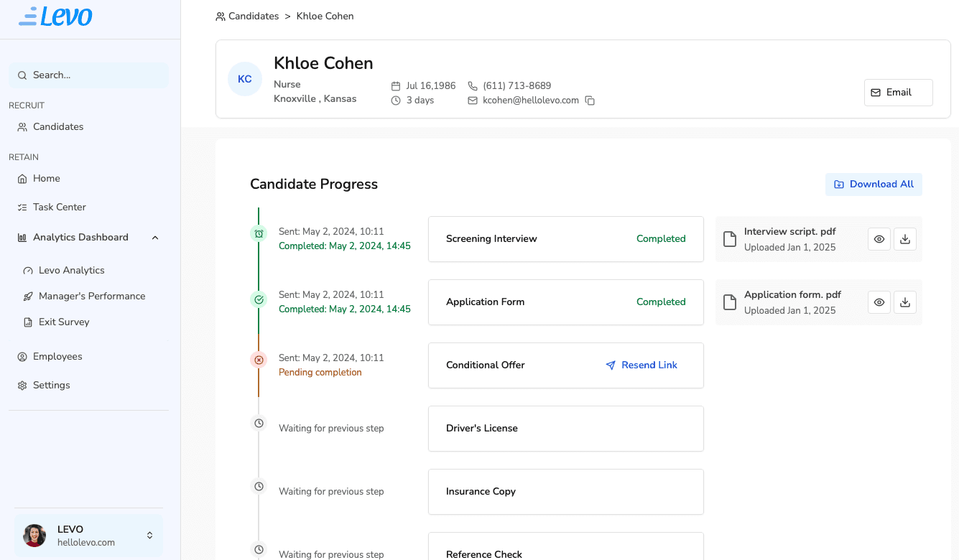The height and width of the screenshot is (560, 959).
Task: Click the clock icon beside Driver's License step
Action: 259,423
